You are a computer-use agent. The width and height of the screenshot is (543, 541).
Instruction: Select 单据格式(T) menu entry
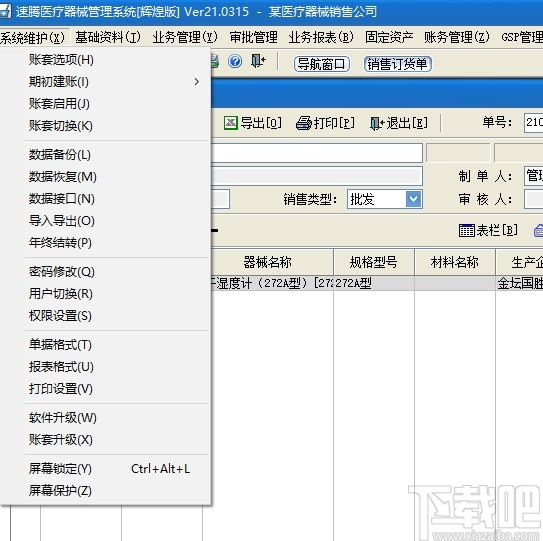[106, 345]
